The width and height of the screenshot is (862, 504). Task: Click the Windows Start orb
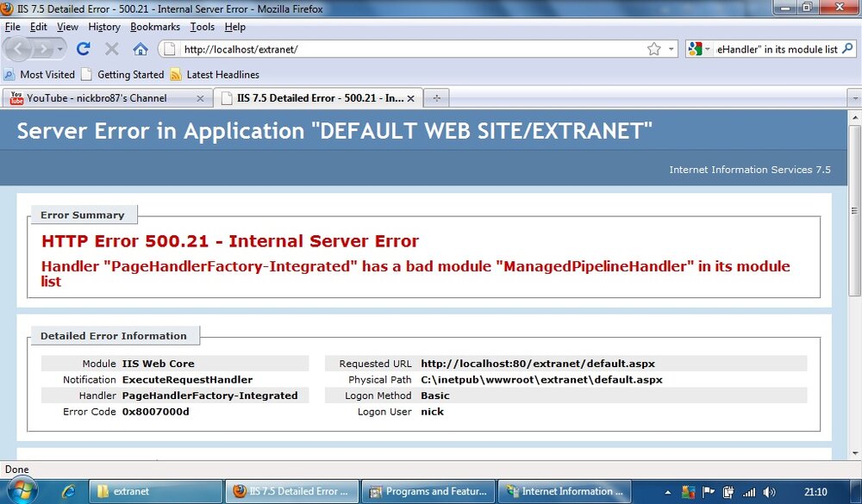[x=22, y=490]
